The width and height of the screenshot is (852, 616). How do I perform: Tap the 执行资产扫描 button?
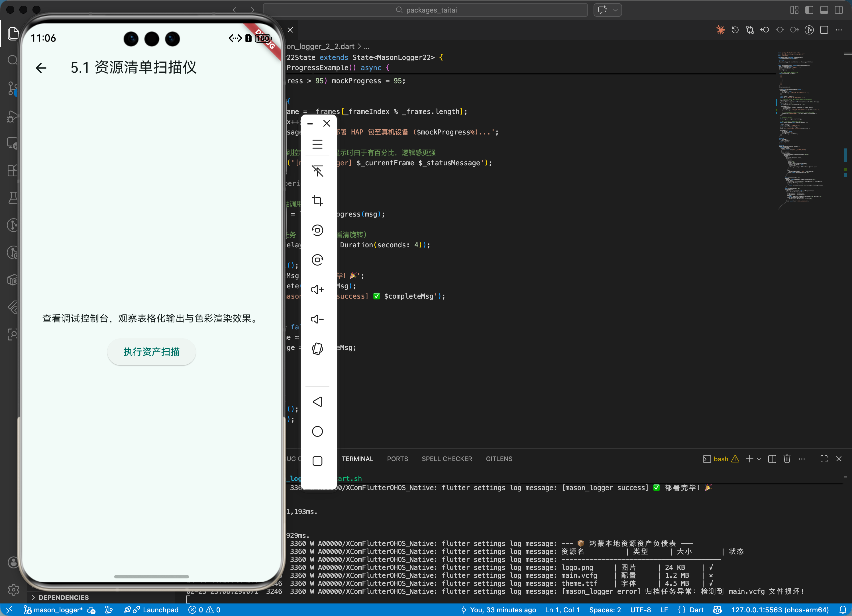point(151,352)
